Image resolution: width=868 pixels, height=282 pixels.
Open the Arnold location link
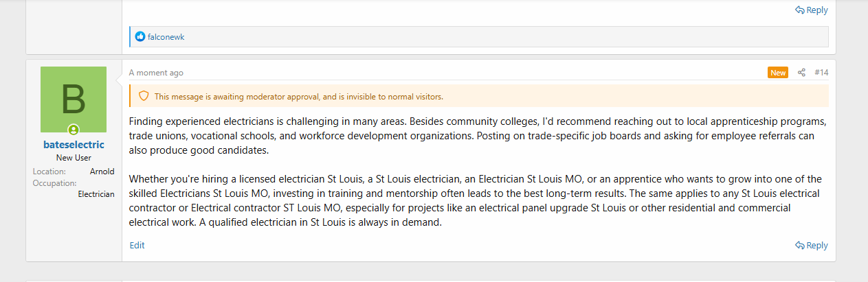click(102, 172)
